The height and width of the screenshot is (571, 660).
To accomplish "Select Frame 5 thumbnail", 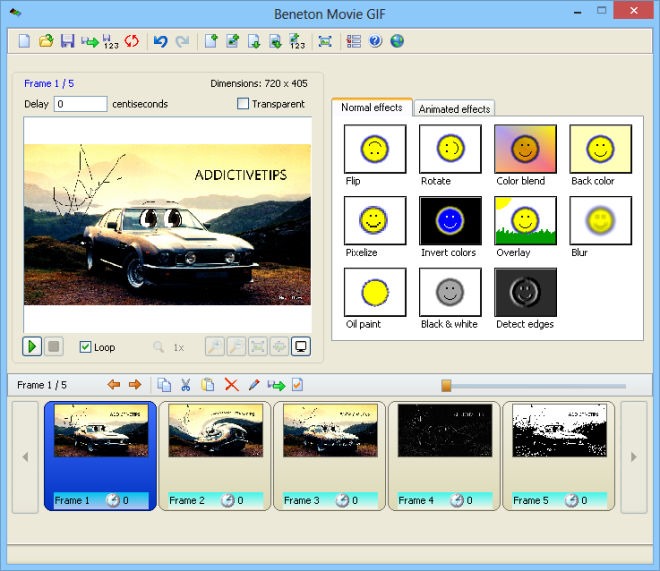I will tap(559, 456).
